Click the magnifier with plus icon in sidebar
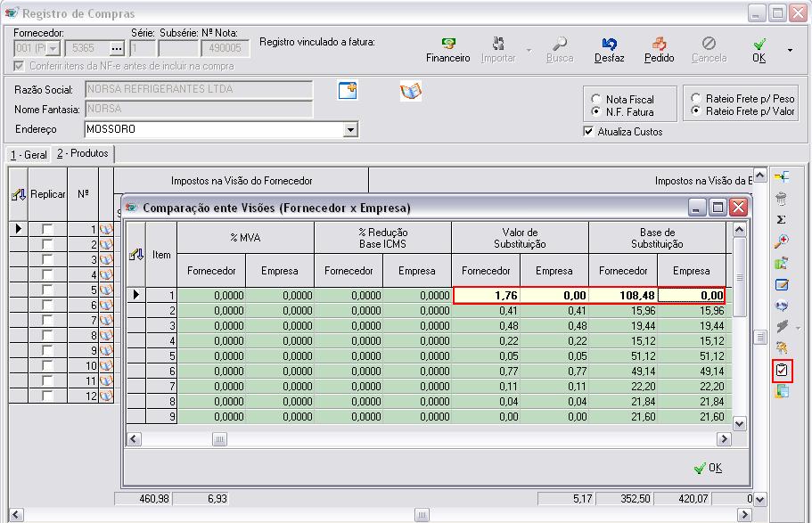Screen dimensions: 812x523 click(782, 241)
